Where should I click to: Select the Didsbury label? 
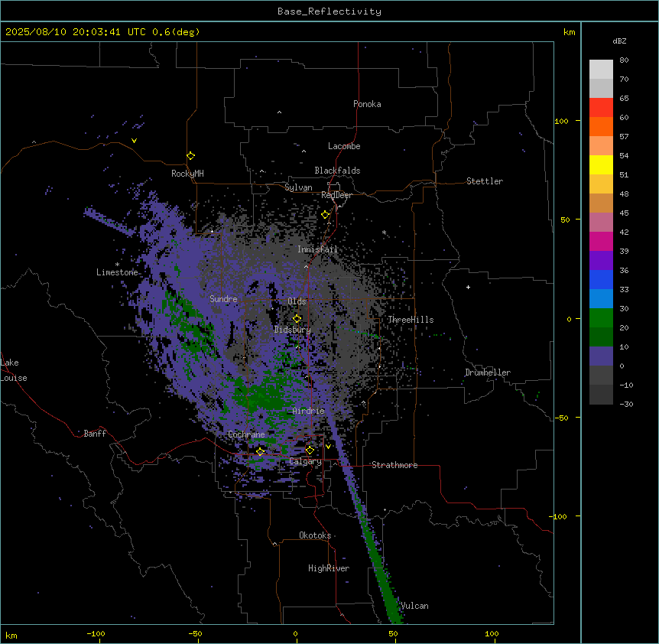tap(293, 330)
